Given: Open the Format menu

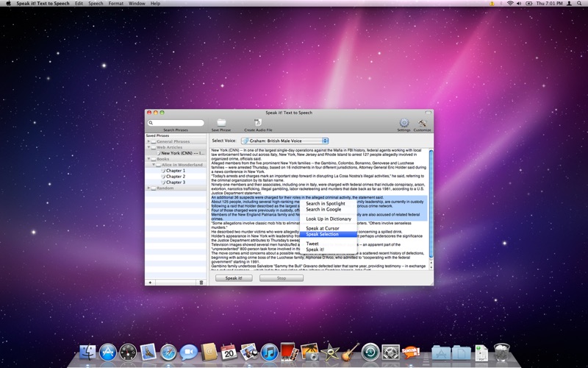Looking at the screenshot, I should pos(116,4).
